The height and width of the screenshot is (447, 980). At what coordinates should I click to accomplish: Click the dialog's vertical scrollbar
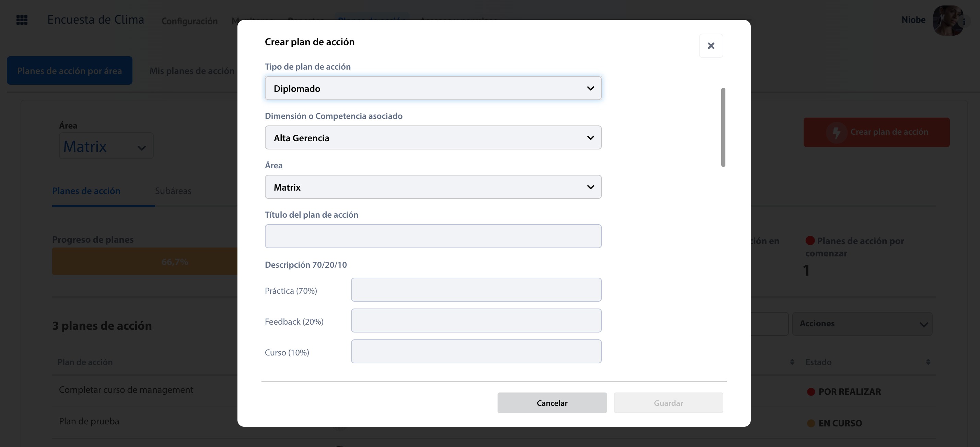(723, 127)
